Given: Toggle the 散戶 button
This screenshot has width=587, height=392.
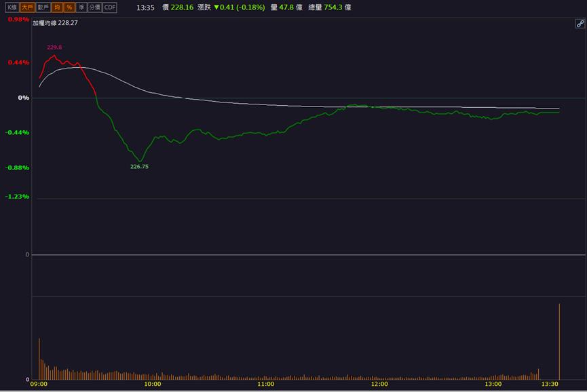Looking at the screenshot, I should point(43,7).
